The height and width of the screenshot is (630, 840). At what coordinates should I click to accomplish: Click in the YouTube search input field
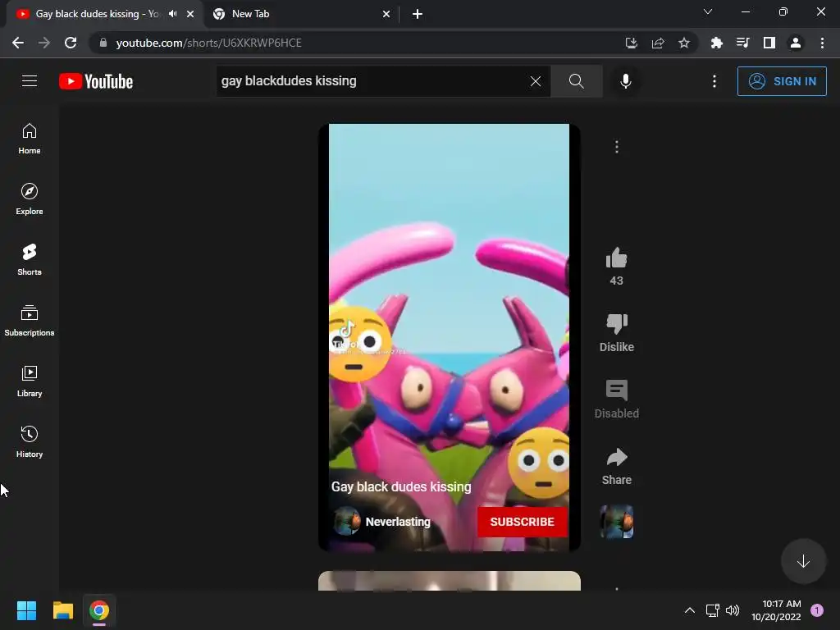[372, 81]
